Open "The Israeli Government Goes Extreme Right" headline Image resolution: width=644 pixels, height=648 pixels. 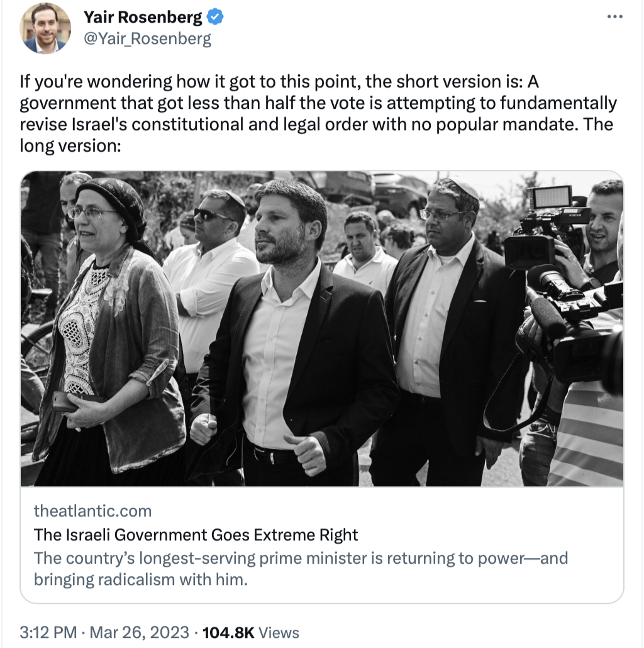[x=196, y=535]
